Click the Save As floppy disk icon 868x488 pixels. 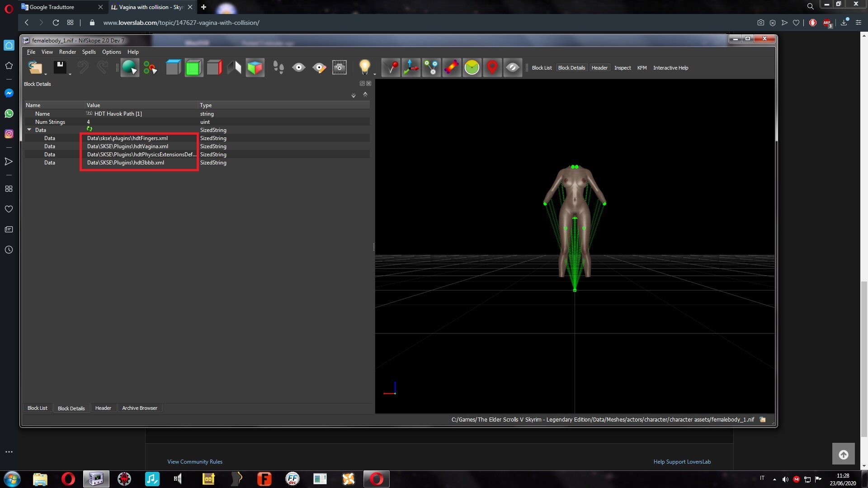click(60, 67)
